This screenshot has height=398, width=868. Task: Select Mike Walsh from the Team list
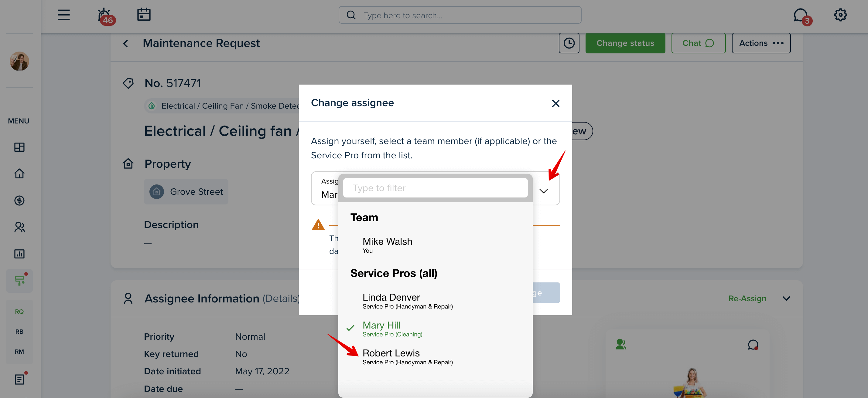pos(435,245)
